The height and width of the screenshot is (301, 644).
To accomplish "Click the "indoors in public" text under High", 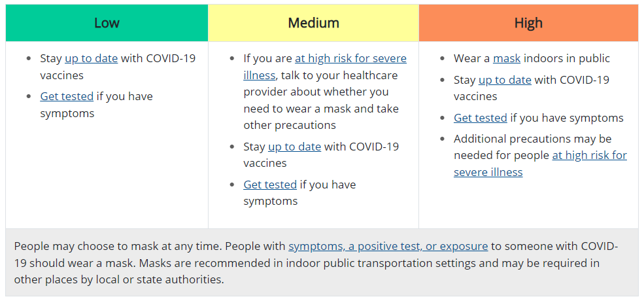I will pos(567,58).
